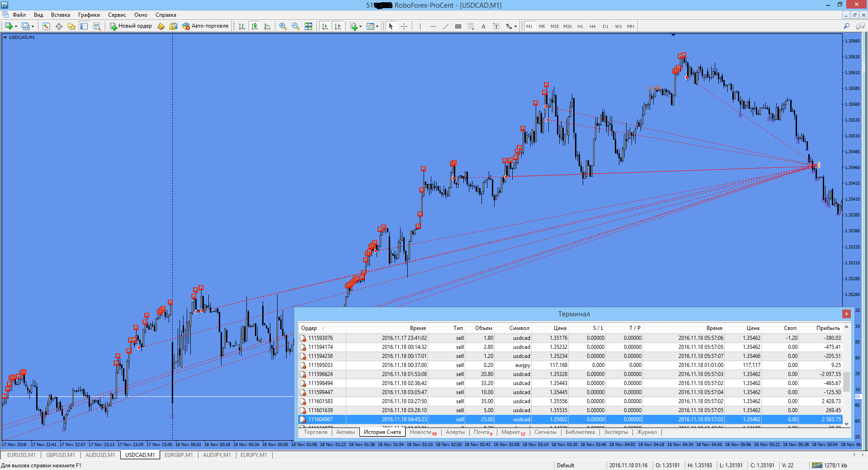This screenshot has height=470, width=868.
Task: Toggle the Авто-торговля button
Action: click(205, 26)
